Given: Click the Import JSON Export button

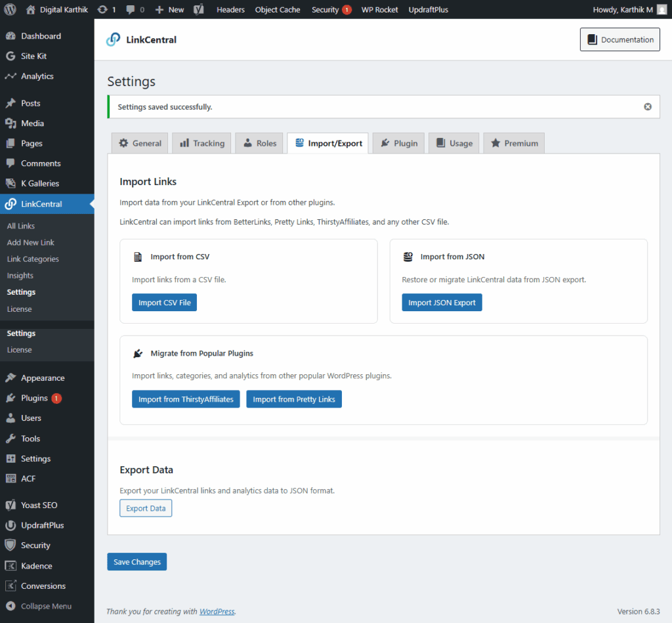Looking at the screenshot, I should [442, 303].
